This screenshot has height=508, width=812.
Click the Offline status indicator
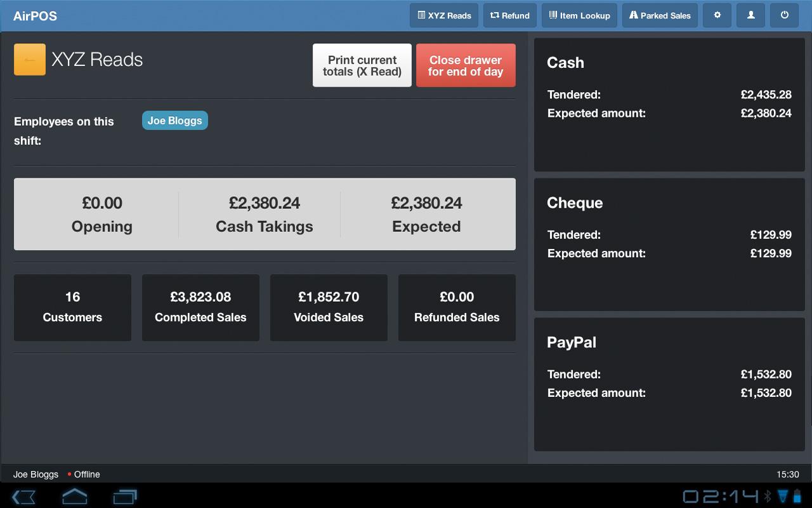(x=84, y=474)
